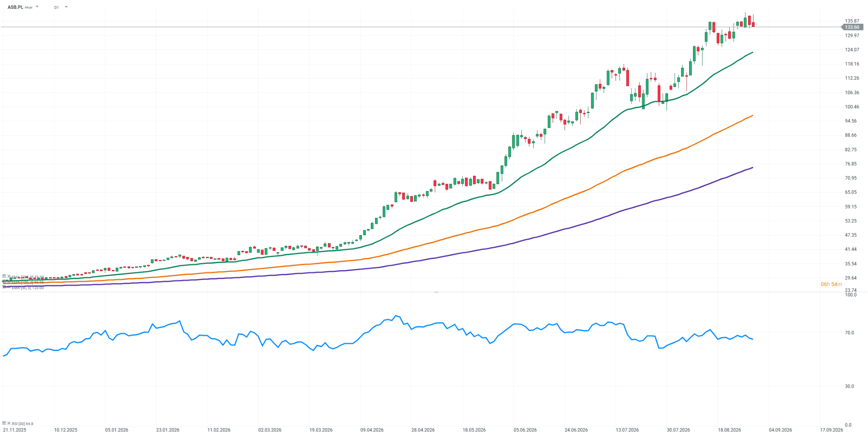Click the 41.44 price axis label

851,249
